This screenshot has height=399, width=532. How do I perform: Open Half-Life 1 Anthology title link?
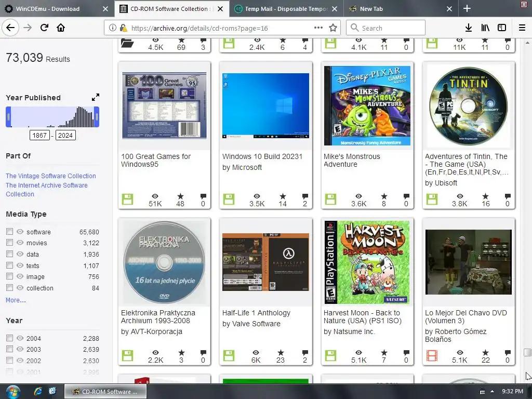tap(256, 313)
